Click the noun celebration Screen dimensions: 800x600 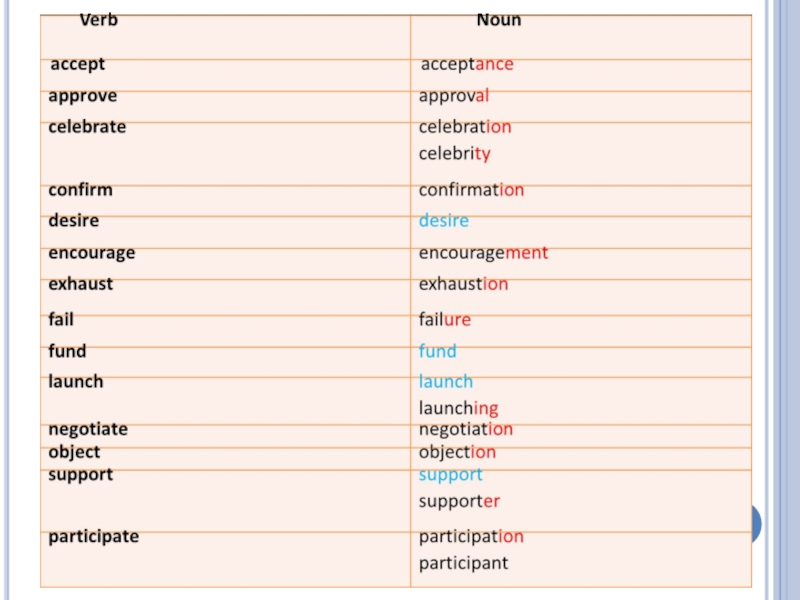(x=464, y=127)
